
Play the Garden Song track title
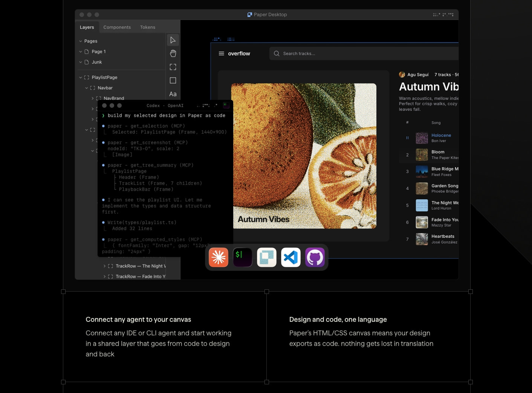[445, 186]
